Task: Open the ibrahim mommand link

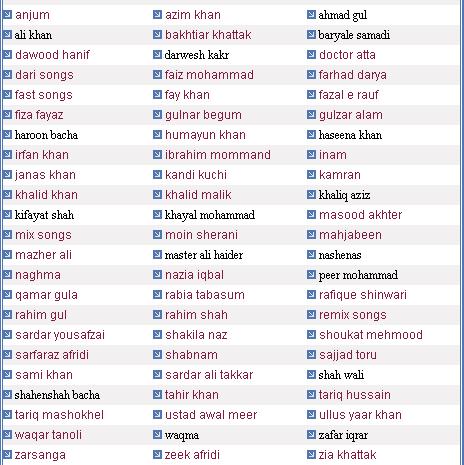Action: [x=218, y=155]
